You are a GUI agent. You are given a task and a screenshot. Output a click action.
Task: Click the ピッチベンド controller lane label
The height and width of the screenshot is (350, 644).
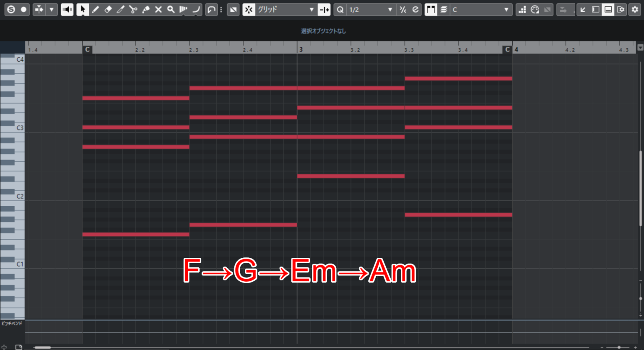pyautogui.click(x=12, y=323)
